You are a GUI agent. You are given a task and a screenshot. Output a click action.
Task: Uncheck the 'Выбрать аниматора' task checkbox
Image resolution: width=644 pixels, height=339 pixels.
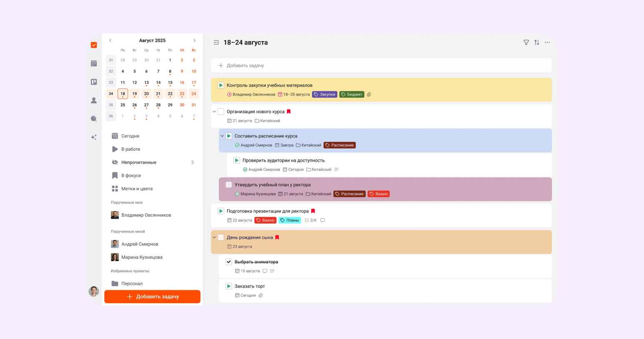[x=229, y=262]
